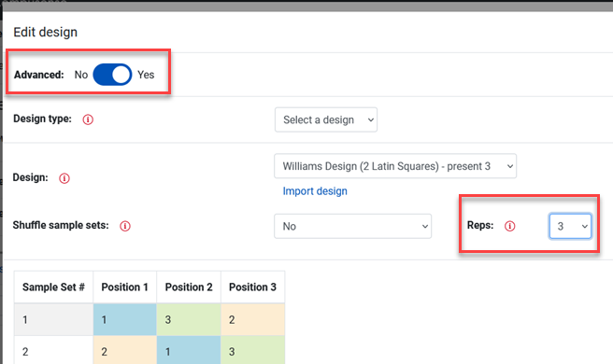Toggle the Advanced switch

[x=112, y=75]
